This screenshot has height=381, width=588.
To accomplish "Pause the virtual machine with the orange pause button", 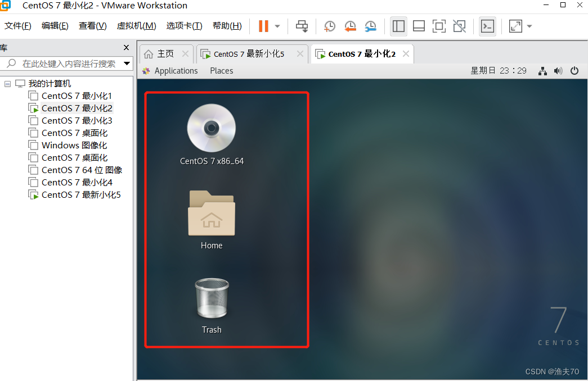I will (264, 26).
